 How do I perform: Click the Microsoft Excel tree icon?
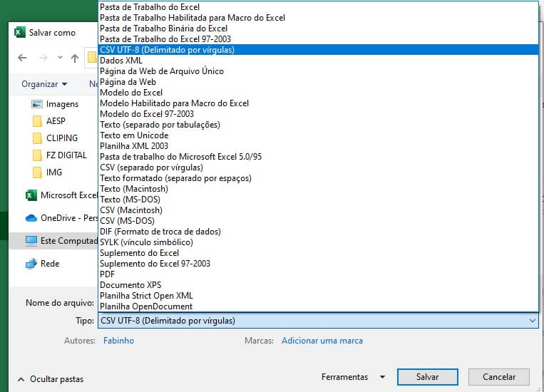coord(31,195)
